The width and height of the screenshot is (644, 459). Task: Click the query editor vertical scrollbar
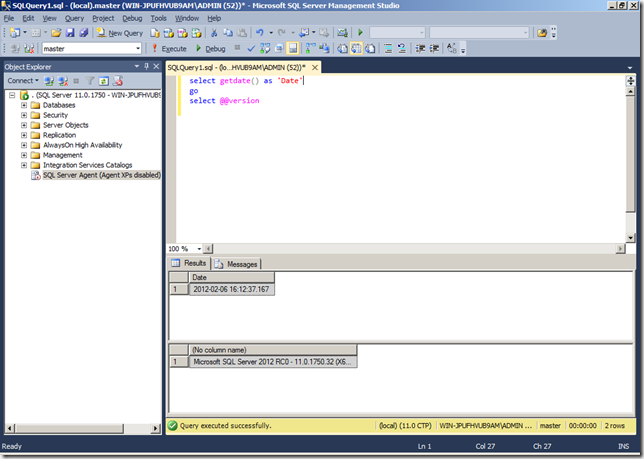tap(630, 150)
